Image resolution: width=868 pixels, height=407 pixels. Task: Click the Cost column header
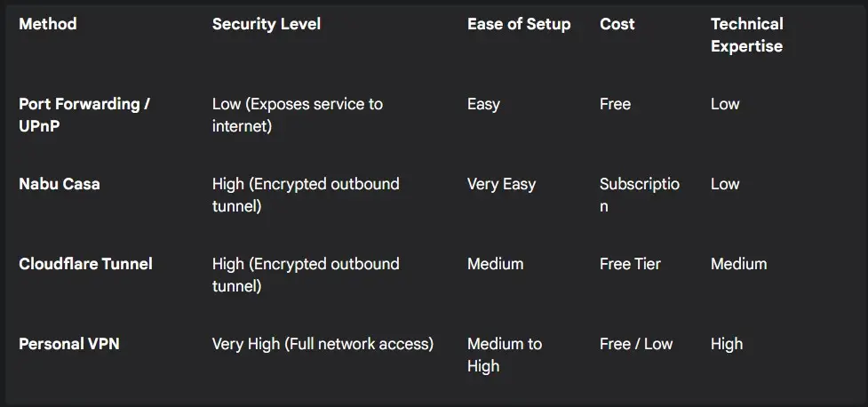[617, 24]
